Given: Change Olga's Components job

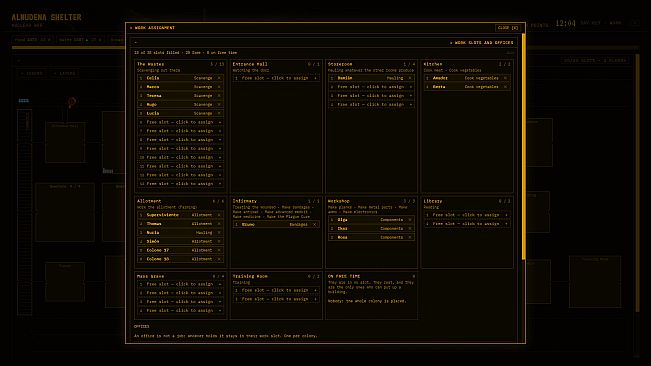Looking at the screenshot, I should click(392, 220).
